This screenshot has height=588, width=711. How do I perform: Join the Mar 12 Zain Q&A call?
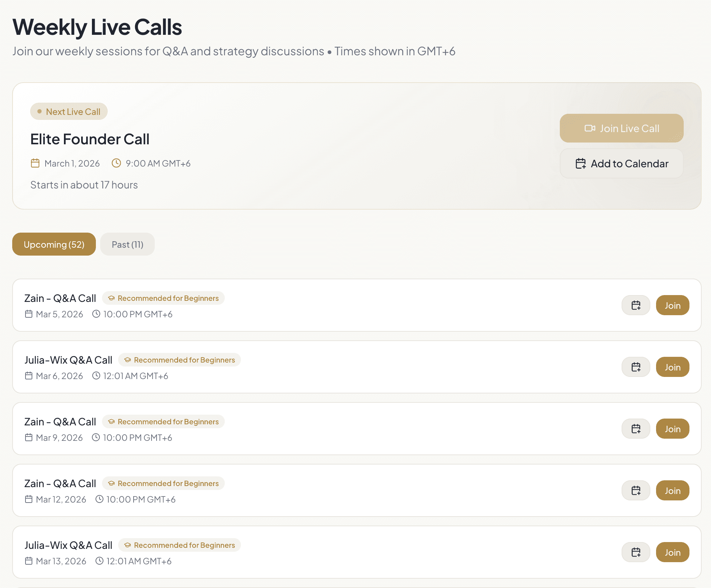point(672,491)
